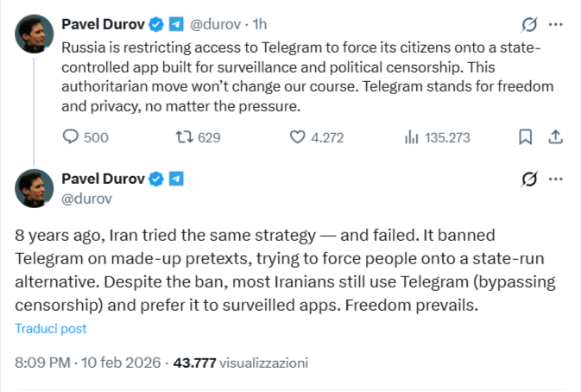Bookmark the first Pavel Durov post
This screenshot has width=581, height=392.
[524, 136]
